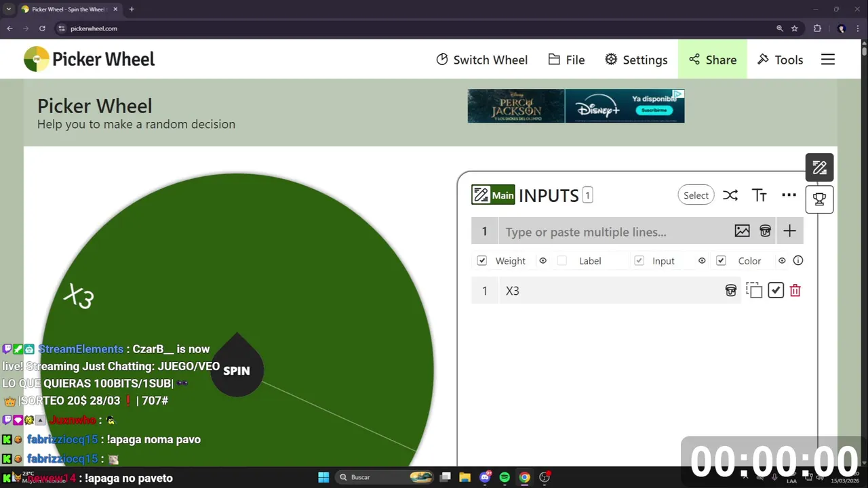Go back in browser
The height and width of the screenshot is (488, 868).
click(x=9, y=28)
